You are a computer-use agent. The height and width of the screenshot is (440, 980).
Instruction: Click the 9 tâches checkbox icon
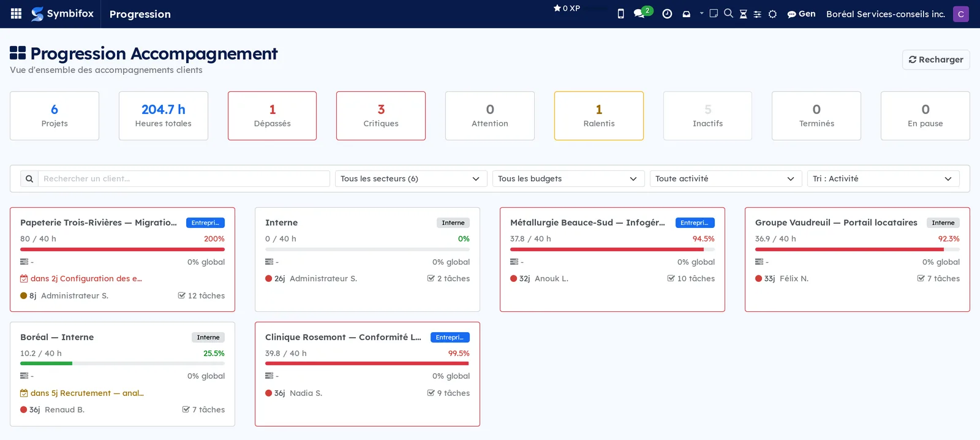[431, 393]
